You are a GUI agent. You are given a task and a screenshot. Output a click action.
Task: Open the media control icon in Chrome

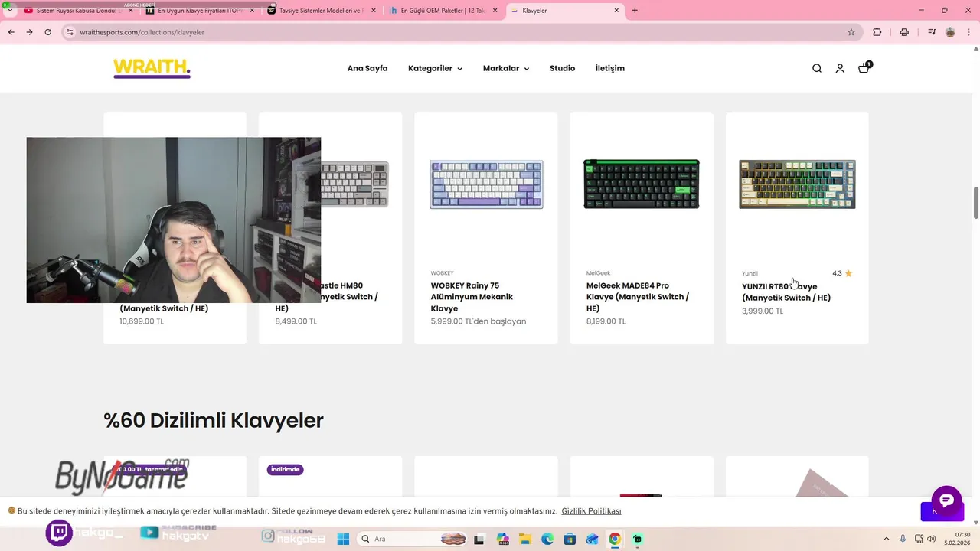[932, 32]
